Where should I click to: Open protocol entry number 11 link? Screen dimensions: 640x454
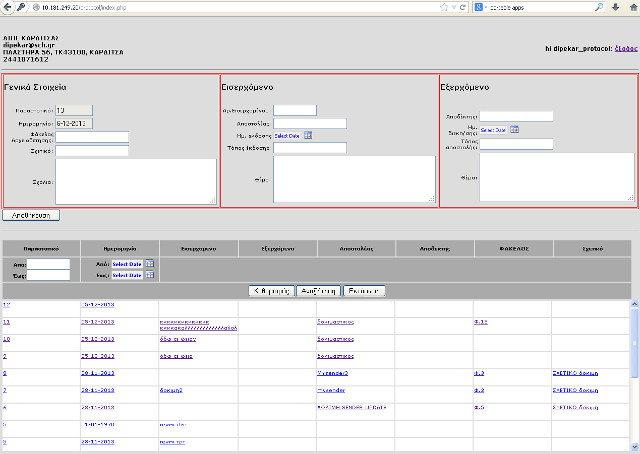coord(7,322)
